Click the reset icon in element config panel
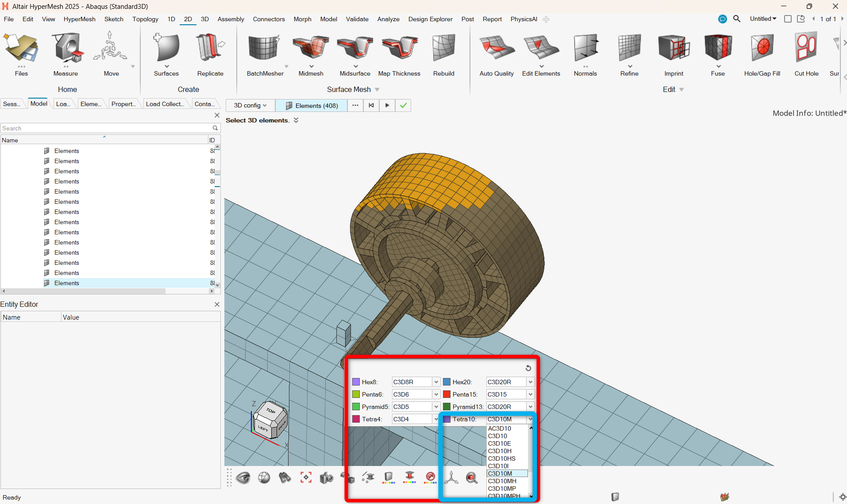This screenshot has height=504, width=847. [528, 368]
